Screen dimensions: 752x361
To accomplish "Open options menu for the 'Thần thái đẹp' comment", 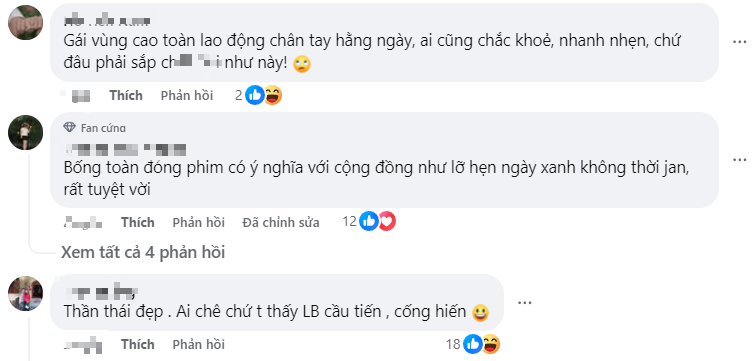I will (x=525, y=303).
